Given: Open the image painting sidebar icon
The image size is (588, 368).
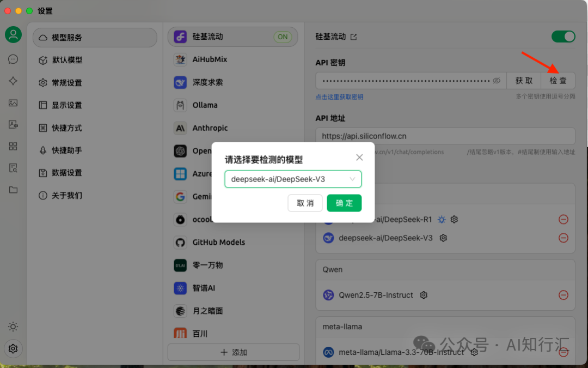Looking at the screenshot, I should pyautogui.click(x=13, y=103).
